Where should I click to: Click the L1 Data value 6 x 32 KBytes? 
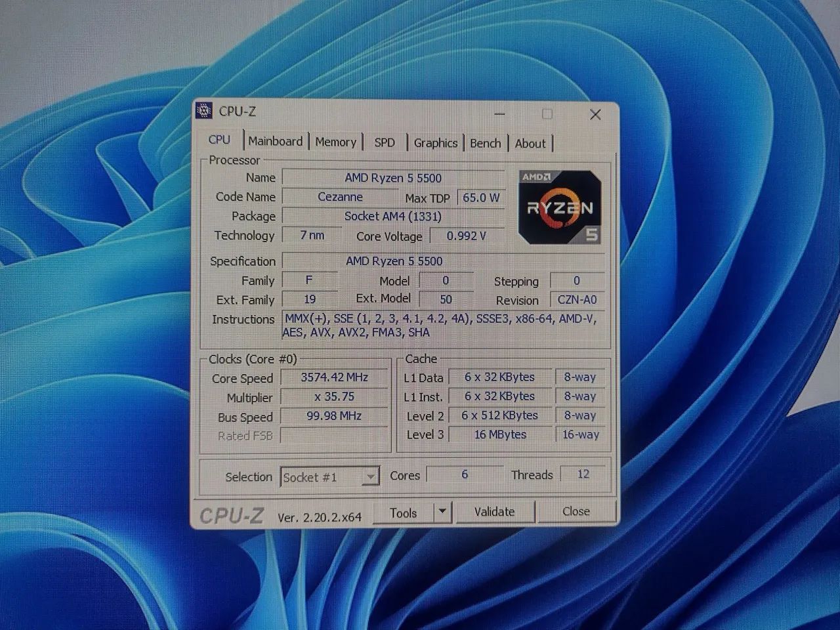[x=499, y=377]
